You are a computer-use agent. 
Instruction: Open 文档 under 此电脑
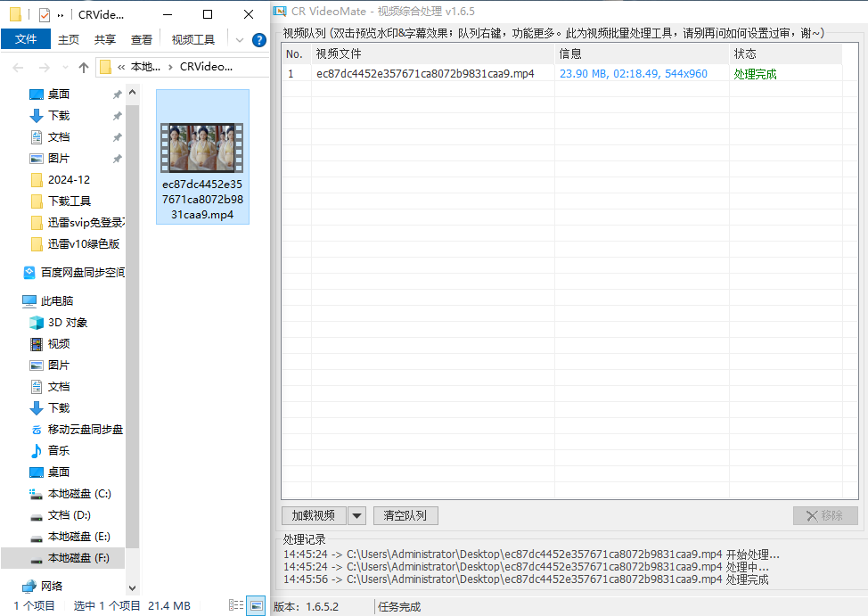(x=59, y=387)
